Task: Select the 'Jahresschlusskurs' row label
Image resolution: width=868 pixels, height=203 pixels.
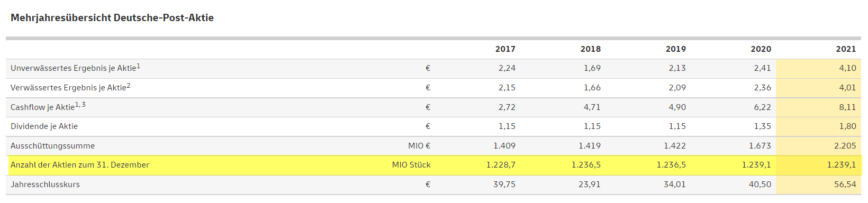Action: (45, 184)
